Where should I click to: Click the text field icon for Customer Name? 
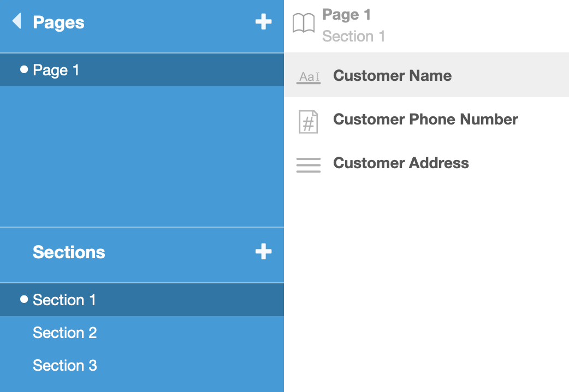coord(309,76)
